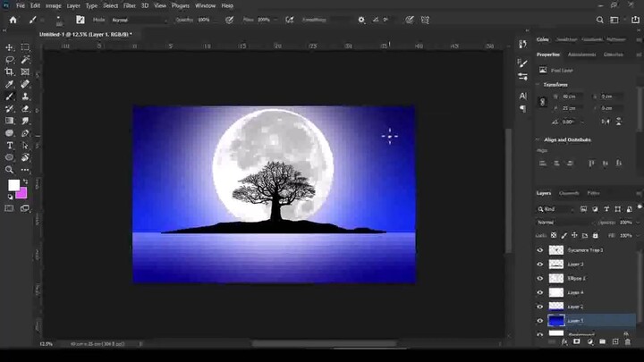Select the Crop tool
The height and width of the screenshot is (362, 644).
(9, 72)
